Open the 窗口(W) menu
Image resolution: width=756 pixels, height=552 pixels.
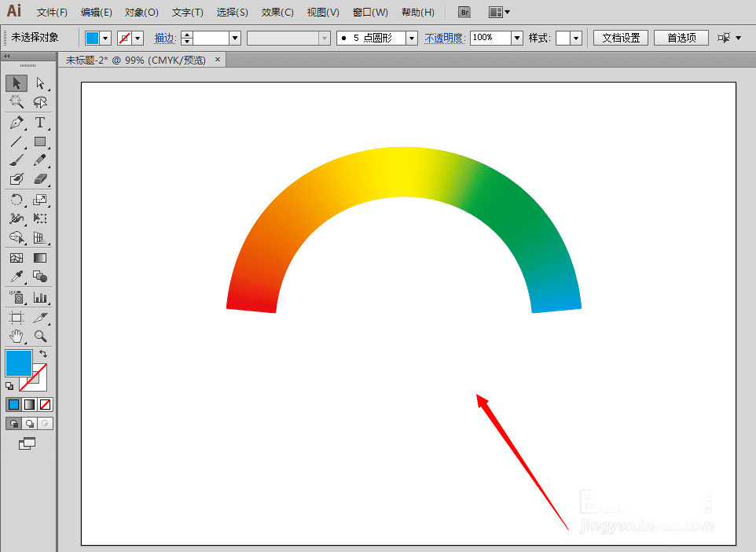click(x=370, y=12)
